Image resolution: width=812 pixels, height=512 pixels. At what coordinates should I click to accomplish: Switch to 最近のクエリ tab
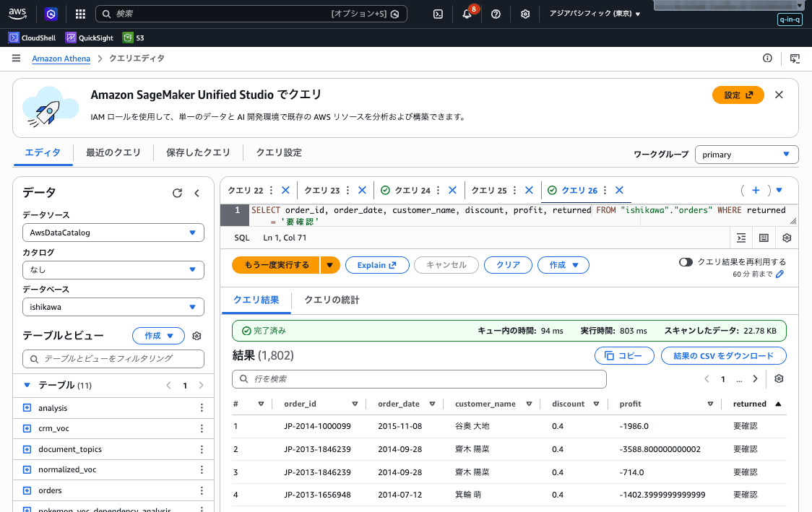click(113, 152)
